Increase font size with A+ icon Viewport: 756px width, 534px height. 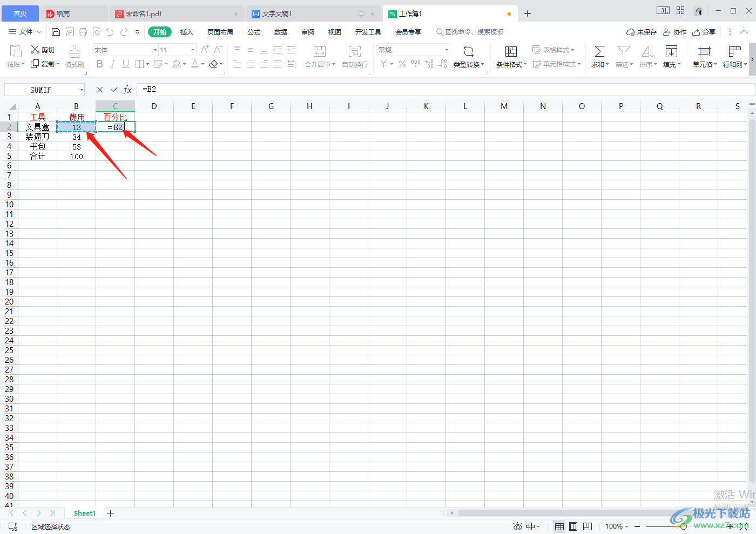click(205, 50)
